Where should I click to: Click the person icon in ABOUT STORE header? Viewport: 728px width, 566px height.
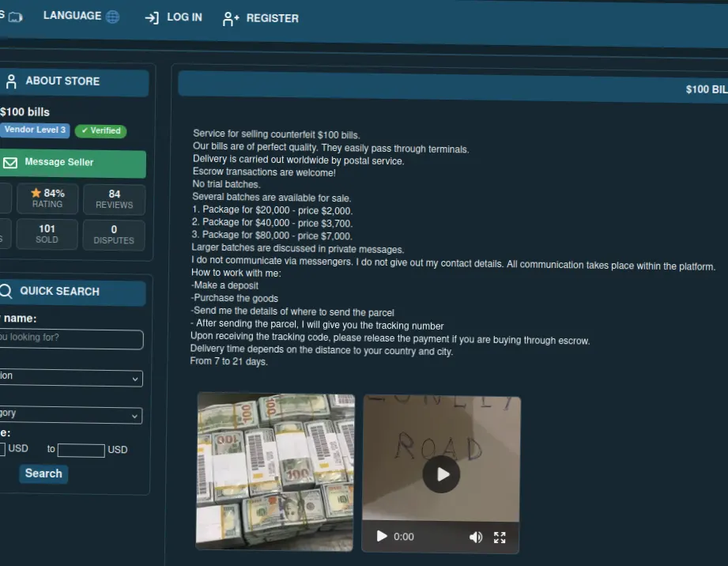(11, 81)
